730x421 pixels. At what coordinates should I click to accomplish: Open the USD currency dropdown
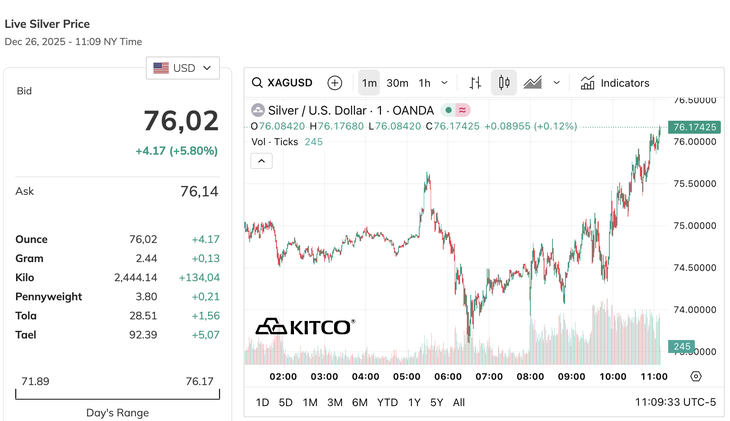pos(183,68)
